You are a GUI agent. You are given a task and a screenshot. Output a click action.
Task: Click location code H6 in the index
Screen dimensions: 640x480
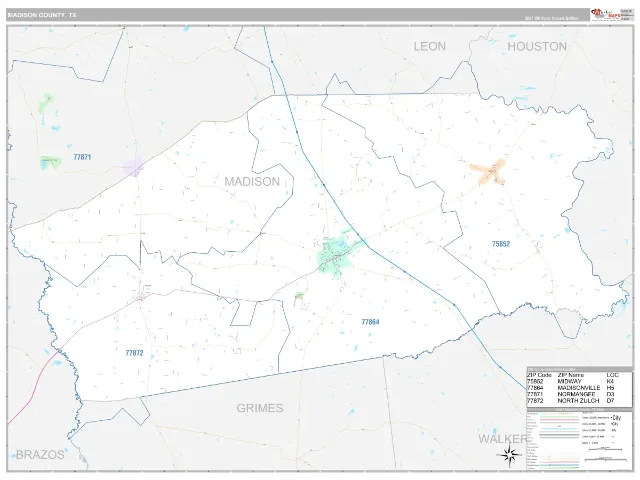click(x=610, y=388)
